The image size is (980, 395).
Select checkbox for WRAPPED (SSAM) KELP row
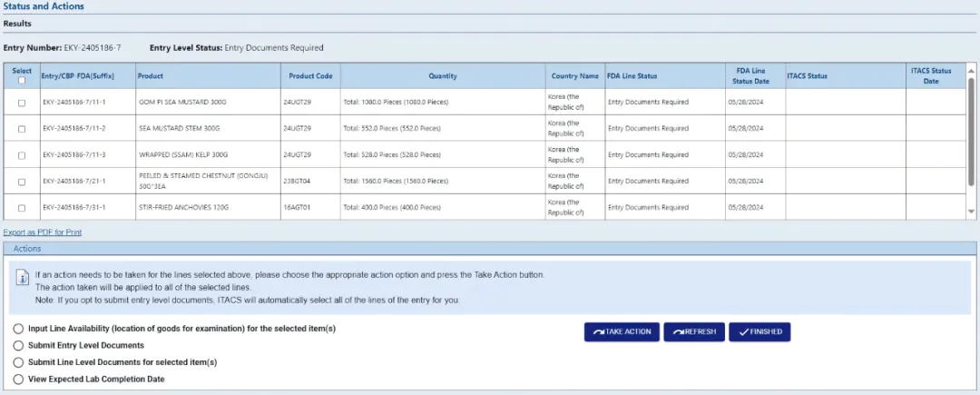[22, 155]
